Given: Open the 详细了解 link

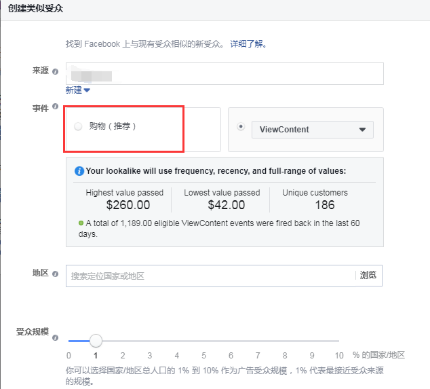Looking at the screenshot, I should [x=248, y=44].
